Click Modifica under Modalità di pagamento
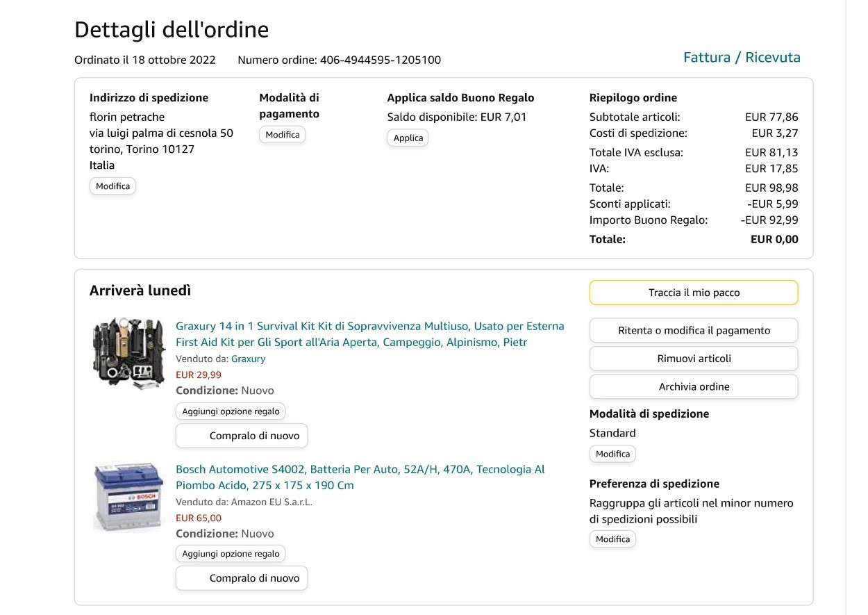Screen dimensions: 868x615 tap(282, 135)
